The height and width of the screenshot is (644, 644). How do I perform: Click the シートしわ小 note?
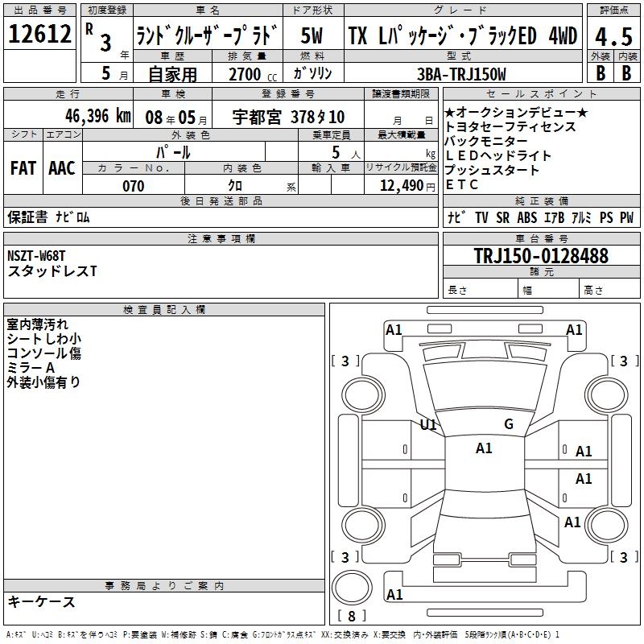pos(44,338)
